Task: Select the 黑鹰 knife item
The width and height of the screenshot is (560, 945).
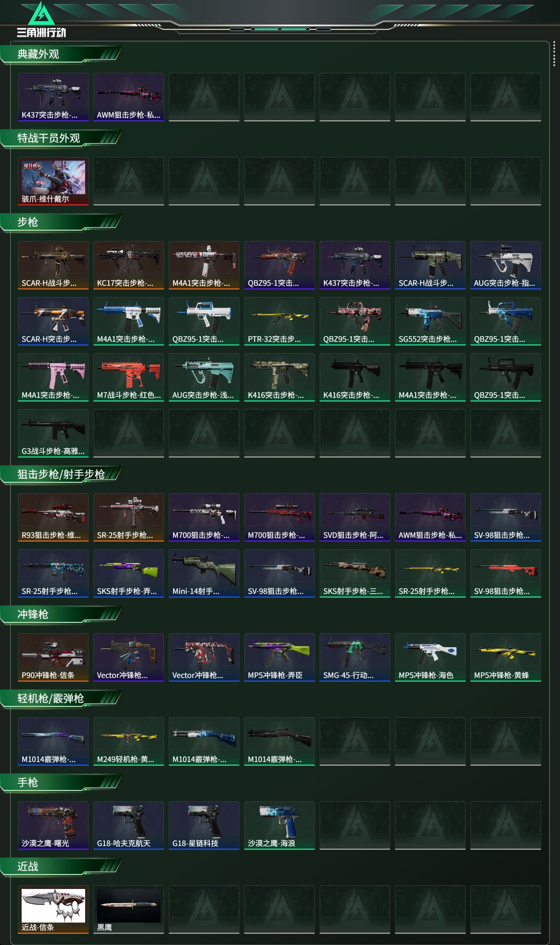Action: click(x=129, y=910)
